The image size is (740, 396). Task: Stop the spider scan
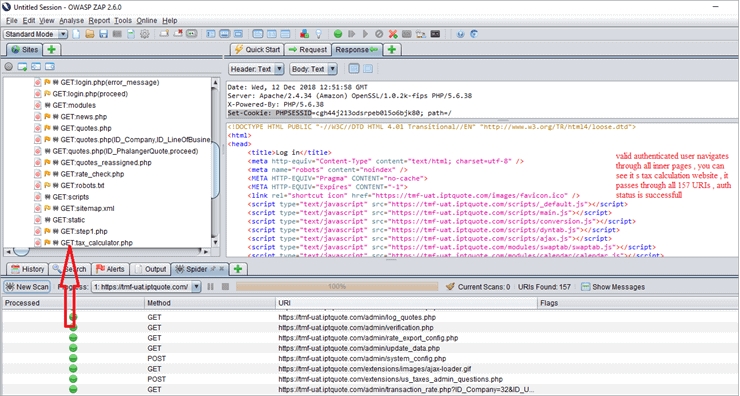[225, 286]
